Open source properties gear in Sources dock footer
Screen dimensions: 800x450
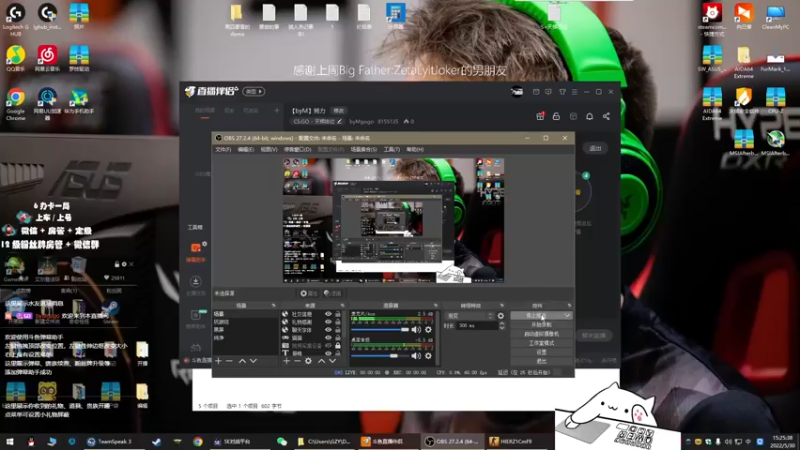(x=308, y=361)
